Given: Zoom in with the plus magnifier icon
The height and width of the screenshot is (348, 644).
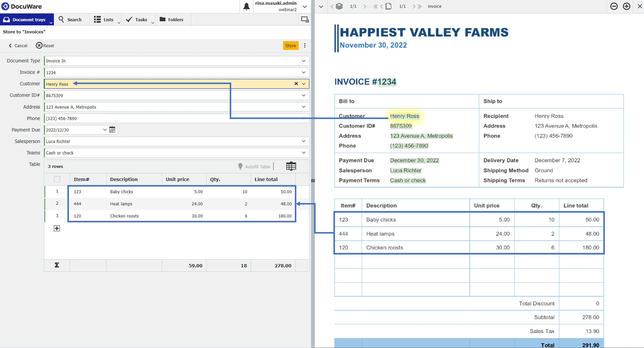Looking at the screenshot, I should [x=626, y=6].
